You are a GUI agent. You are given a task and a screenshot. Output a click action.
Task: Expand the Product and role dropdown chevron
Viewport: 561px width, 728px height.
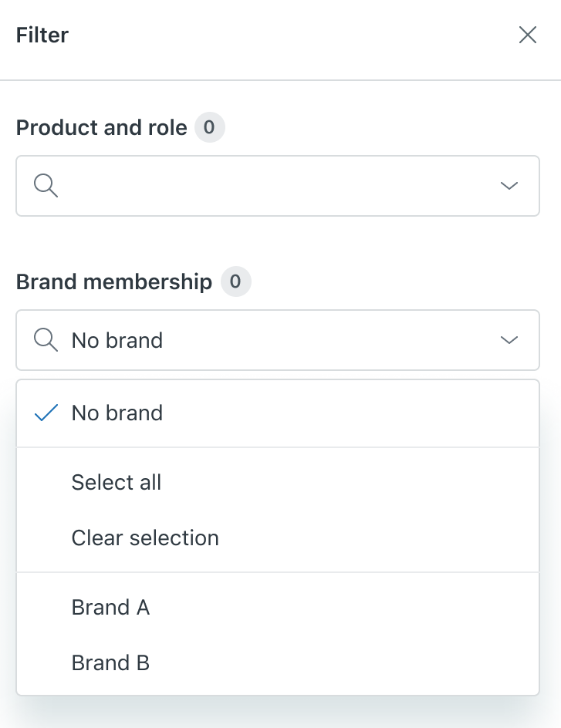(509, 186)
